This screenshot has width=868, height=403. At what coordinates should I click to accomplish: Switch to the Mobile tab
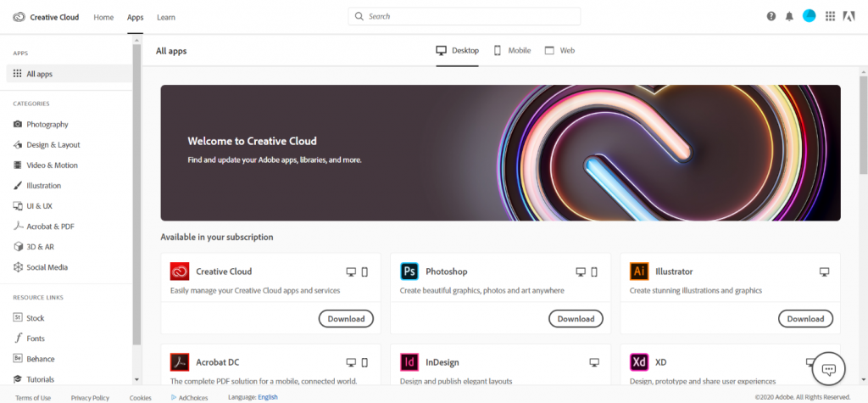click(512, 50)
